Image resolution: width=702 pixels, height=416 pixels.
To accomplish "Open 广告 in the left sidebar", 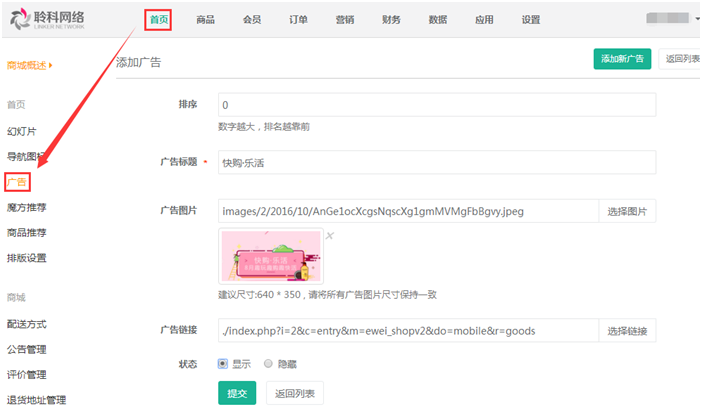I will [x=17, y=182].
